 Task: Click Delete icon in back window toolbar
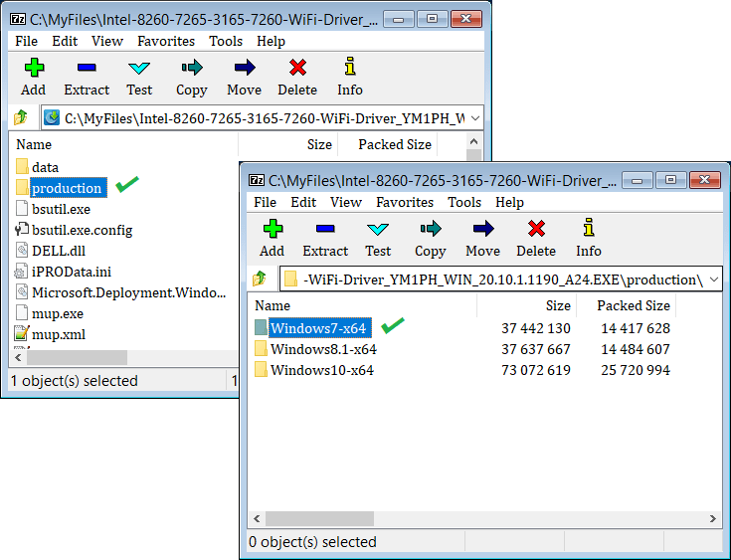pos(297,68)
